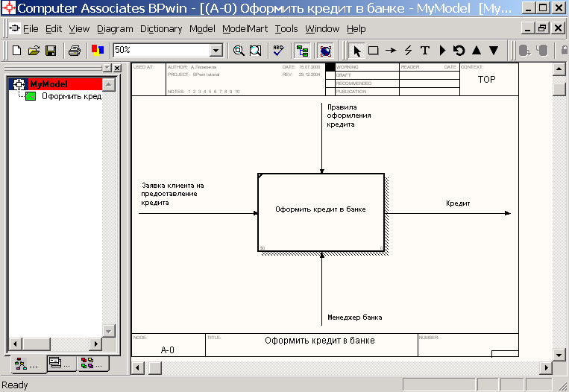Click explorer tree scroll right arrow
The width and height of the screenshot is (569, 392).
95,344
